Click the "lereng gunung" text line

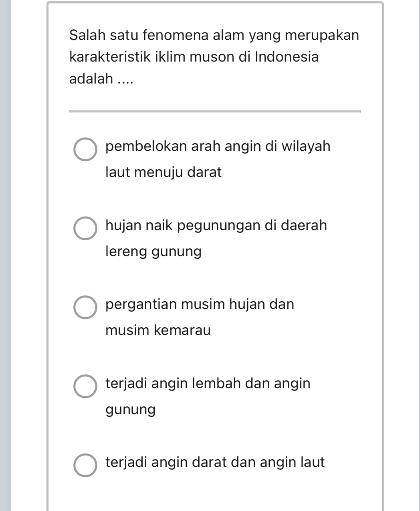pos(153,252)
